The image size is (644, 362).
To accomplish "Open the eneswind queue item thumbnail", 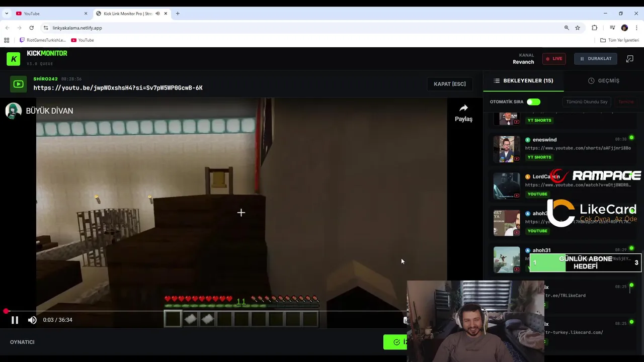I will click(x=507, y=149).
